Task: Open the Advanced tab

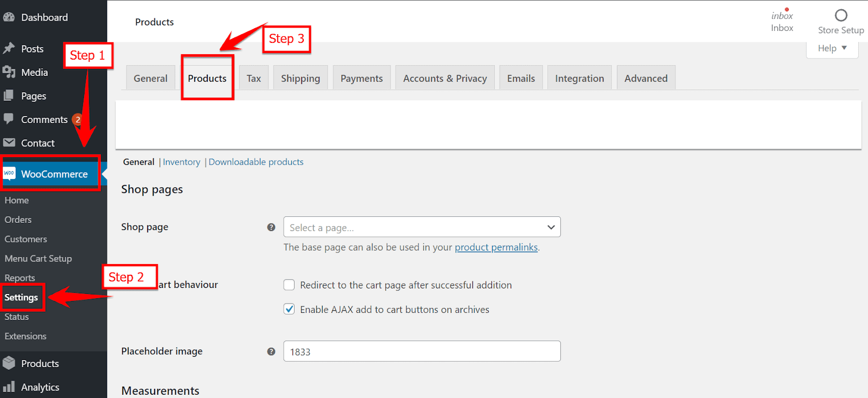Action: tap(646, 78)
